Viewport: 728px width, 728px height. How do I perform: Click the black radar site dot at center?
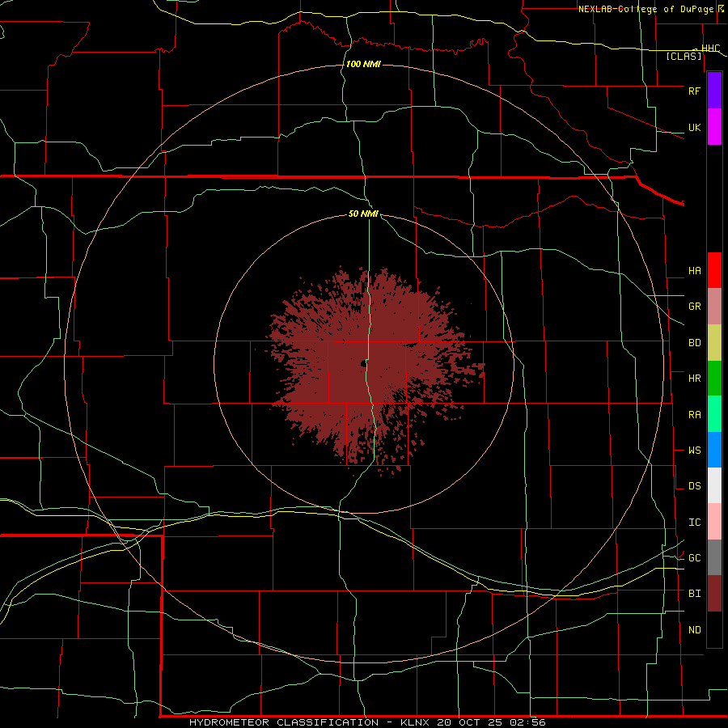click(x=363, y=365)
